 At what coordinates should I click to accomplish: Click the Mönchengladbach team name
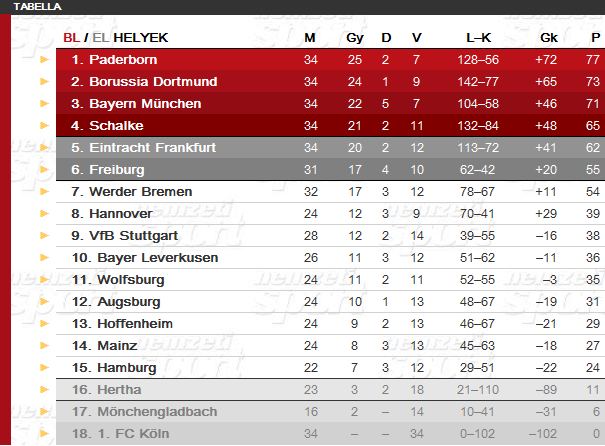pyautogui.click(x=157, y=411)
